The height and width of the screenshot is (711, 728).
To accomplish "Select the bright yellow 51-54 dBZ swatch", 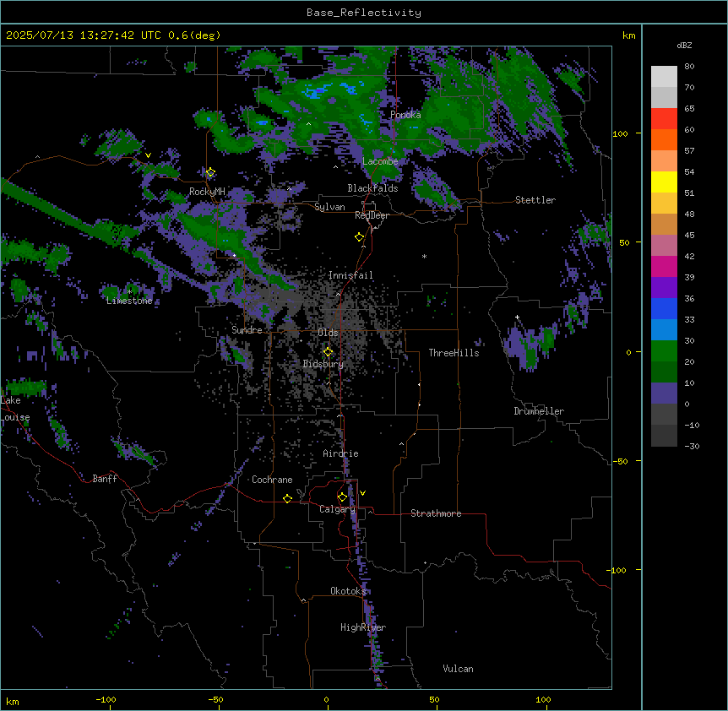I will coord(664,182).
